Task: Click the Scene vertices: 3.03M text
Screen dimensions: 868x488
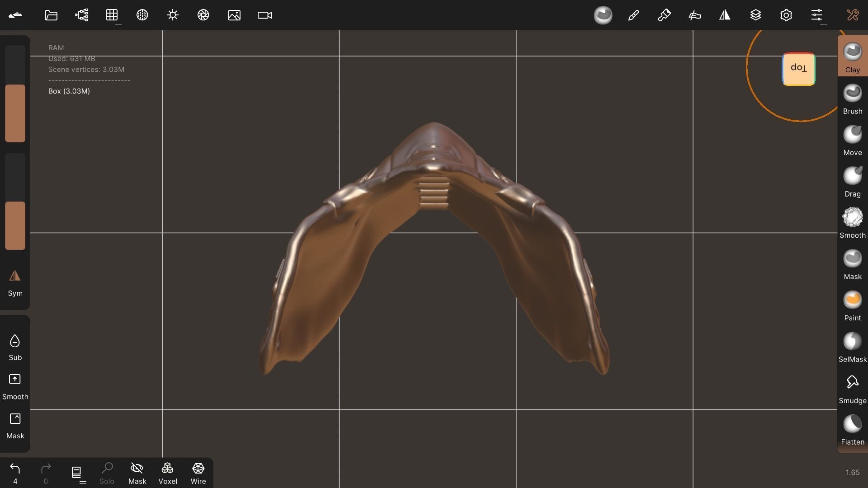Action: pos(86,69)
